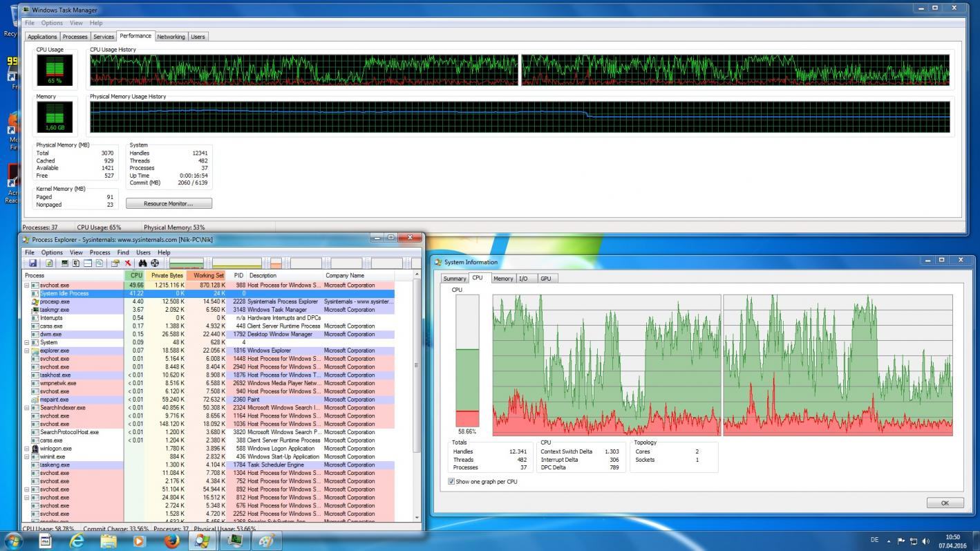
Task: Toggle the Show Lower Pane toolbar icon
Action: click(x=88, y=263)
